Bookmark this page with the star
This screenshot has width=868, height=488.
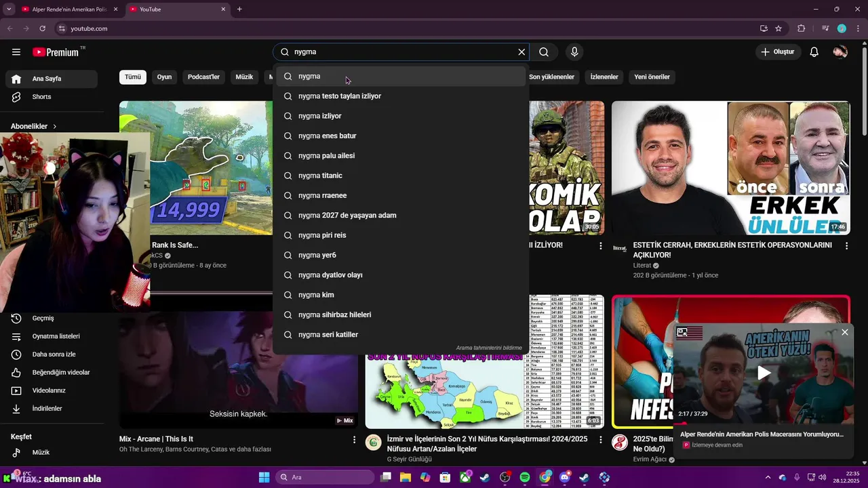(778, 28)
